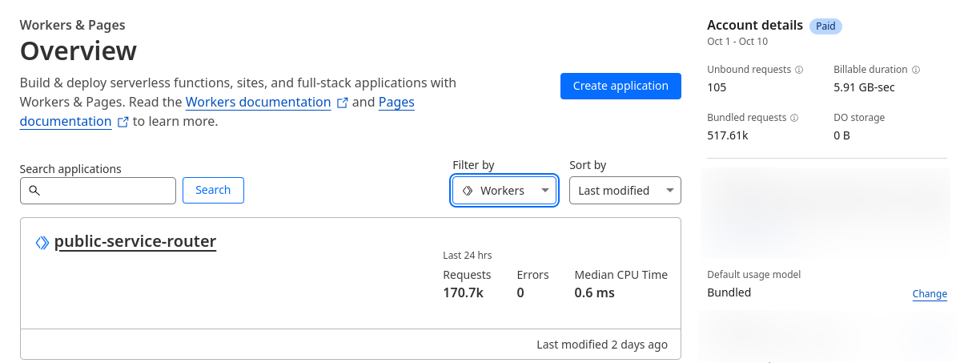Click the Errors value 0
This screenshot has height=363, width=980.
(x=520, y=292)
